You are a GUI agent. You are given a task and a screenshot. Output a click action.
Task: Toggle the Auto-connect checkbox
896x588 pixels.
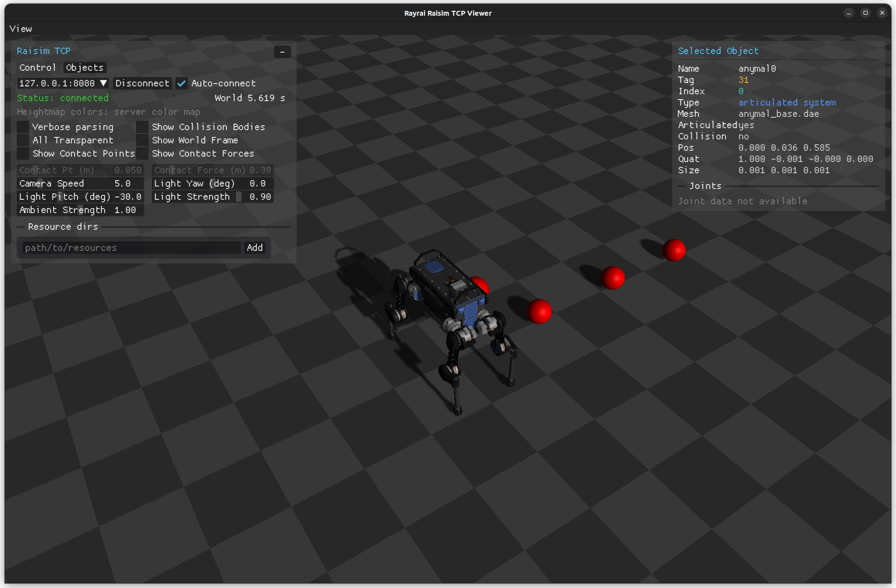coord(181,83)
